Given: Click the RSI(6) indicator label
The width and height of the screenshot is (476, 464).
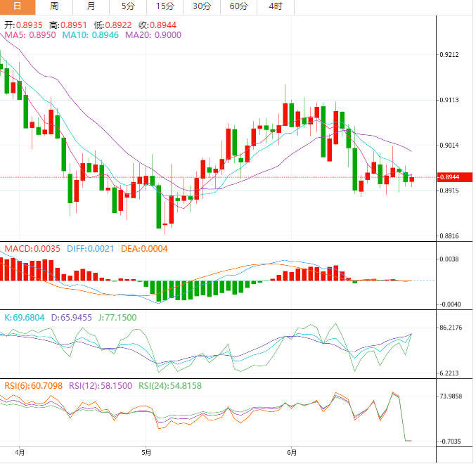Looking at the screenshot, I should [x=33, y=385].
